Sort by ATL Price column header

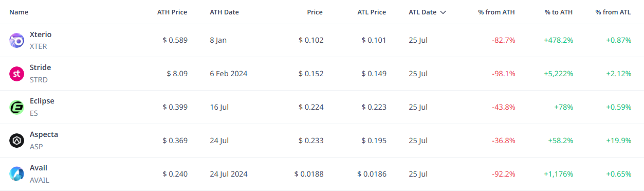[372, 12]
